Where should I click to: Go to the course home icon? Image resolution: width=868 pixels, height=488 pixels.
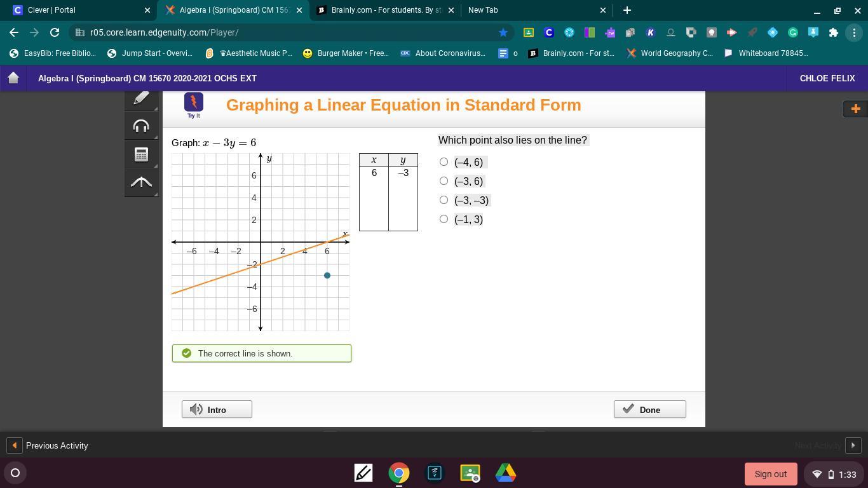click(13, 78)
